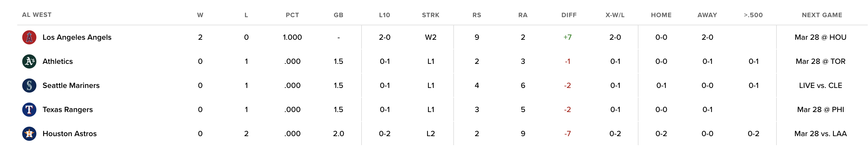The height and width of the screenshot is (153, 868).
Task: Click the Los Angeles Angels logo
Action: click(29, 37)
